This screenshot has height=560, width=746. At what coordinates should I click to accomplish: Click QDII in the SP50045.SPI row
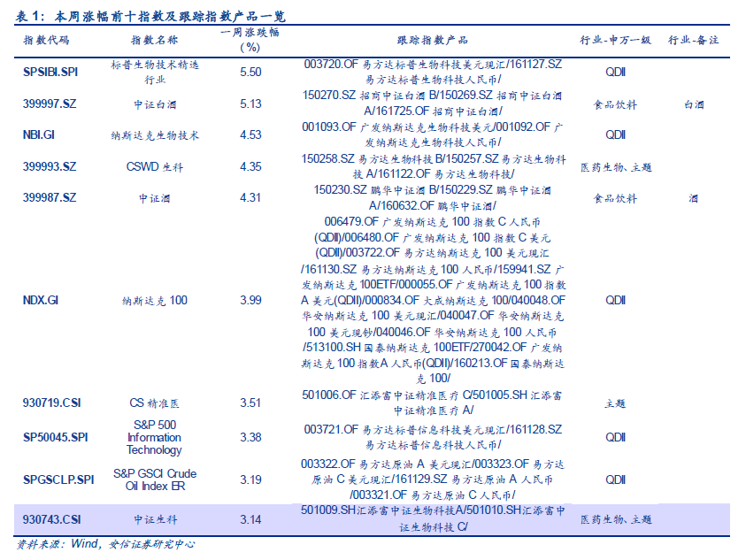(615, 437)
